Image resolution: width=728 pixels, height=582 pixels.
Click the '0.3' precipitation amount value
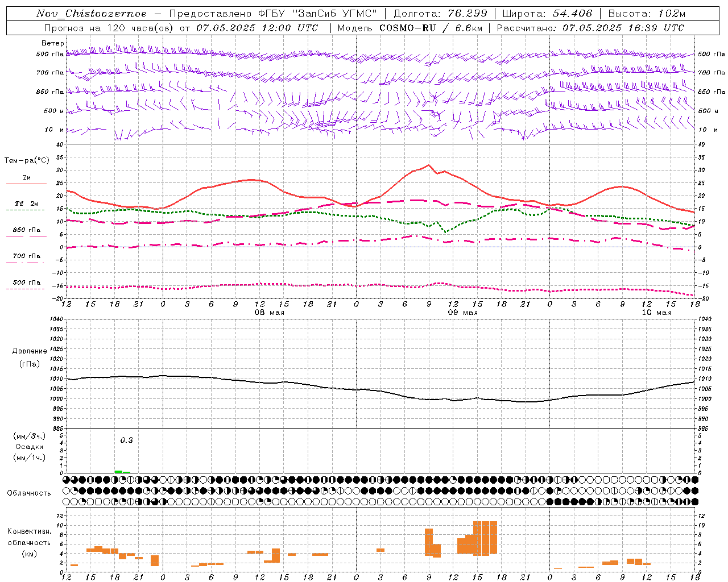click(x=126, y=440)
